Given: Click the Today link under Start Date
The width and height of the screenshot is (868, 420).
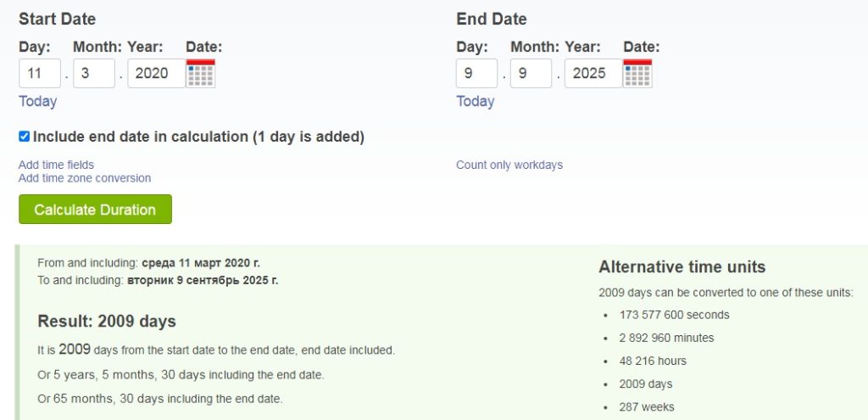Looking at the screenshot, I should click(38, 101).
